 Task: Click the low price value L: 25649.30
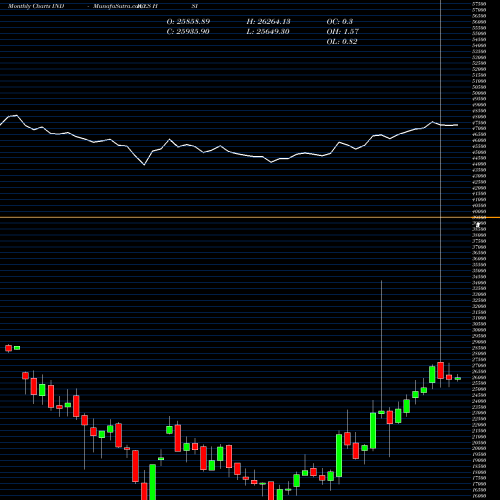coord(268,32)
